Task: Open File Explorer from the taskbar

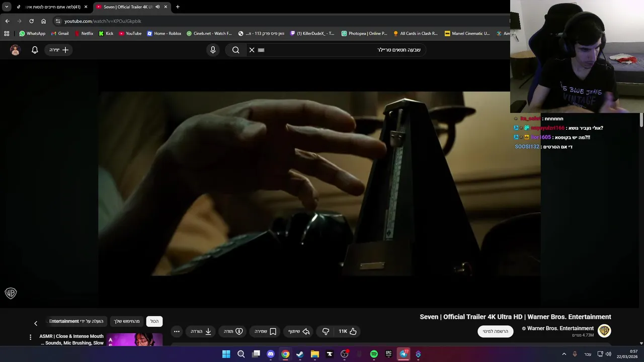Action: point(315,354)
